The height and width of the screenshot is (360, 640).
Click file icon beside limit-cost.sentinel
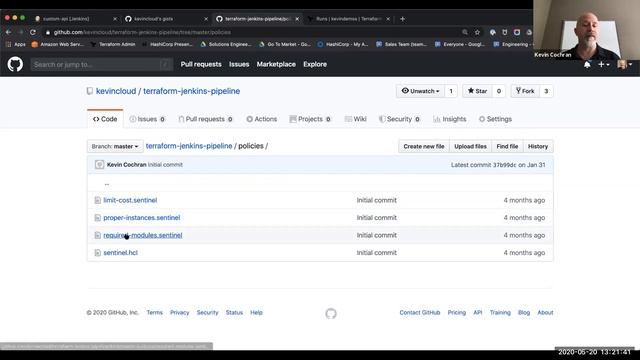point(98,200)
